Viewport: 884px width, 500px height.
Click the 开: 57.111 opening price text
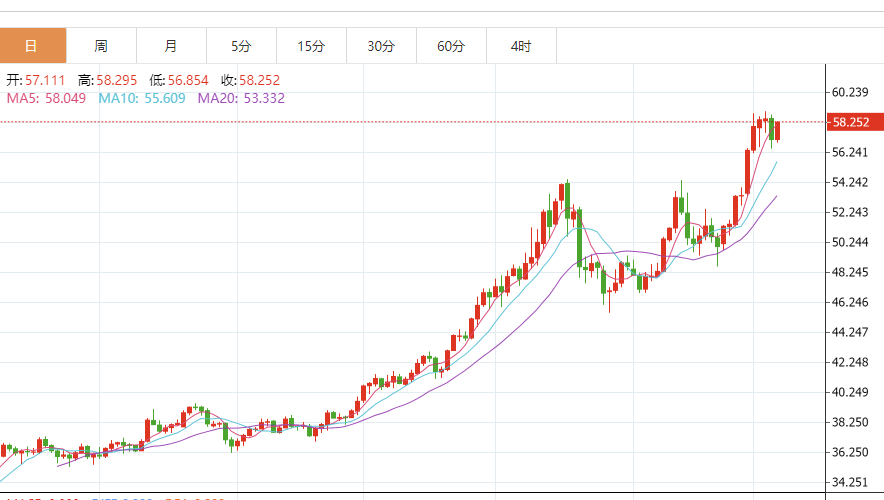coord(36,79)
